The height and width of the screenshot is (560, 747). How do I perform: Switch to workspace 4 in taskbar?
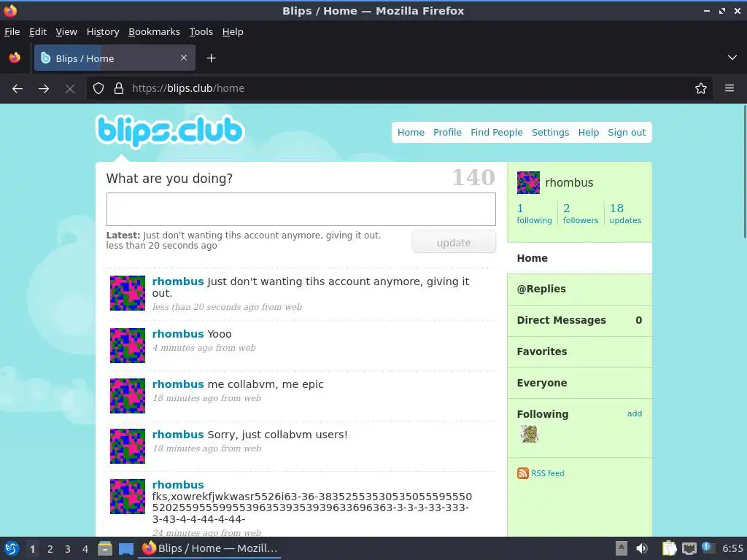pyautogui.click(x=85, y=549)
